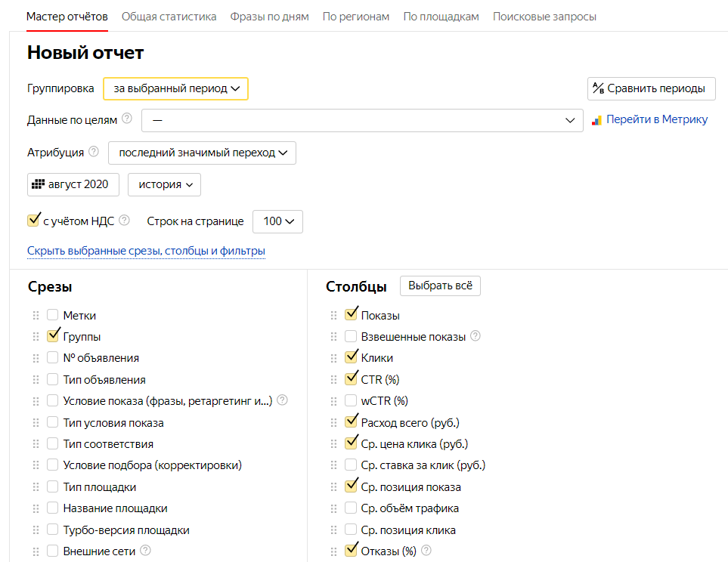
Task: Click the drag handle for Ср. объём трафика
Action: point(333,508)
